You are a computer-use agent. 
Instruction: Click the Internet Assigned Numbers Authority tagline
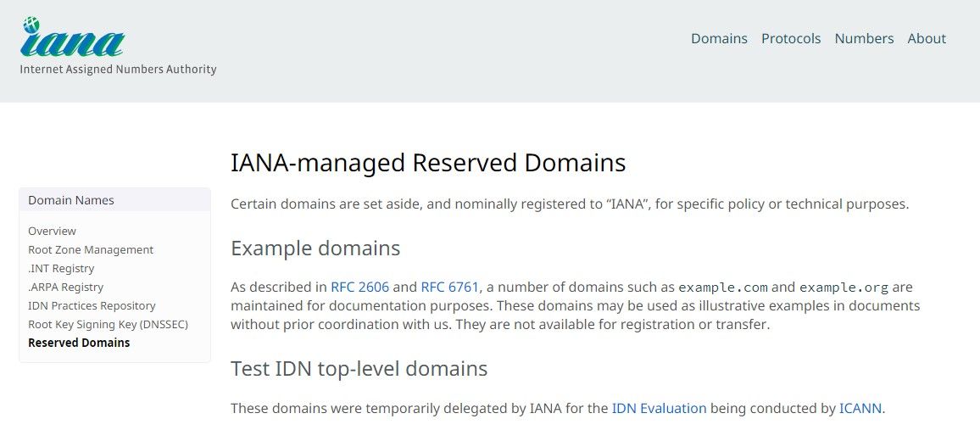tap(118, 70)
